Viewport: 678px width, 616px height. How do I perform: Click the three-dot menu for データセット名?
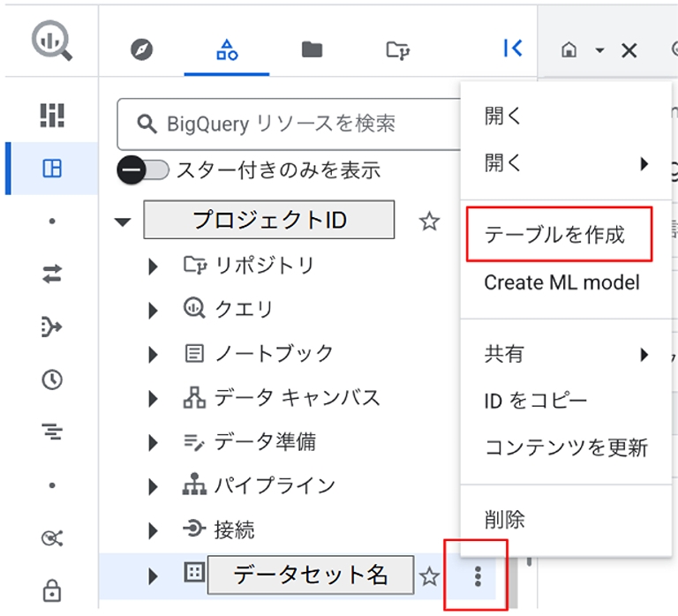[478, 577]
